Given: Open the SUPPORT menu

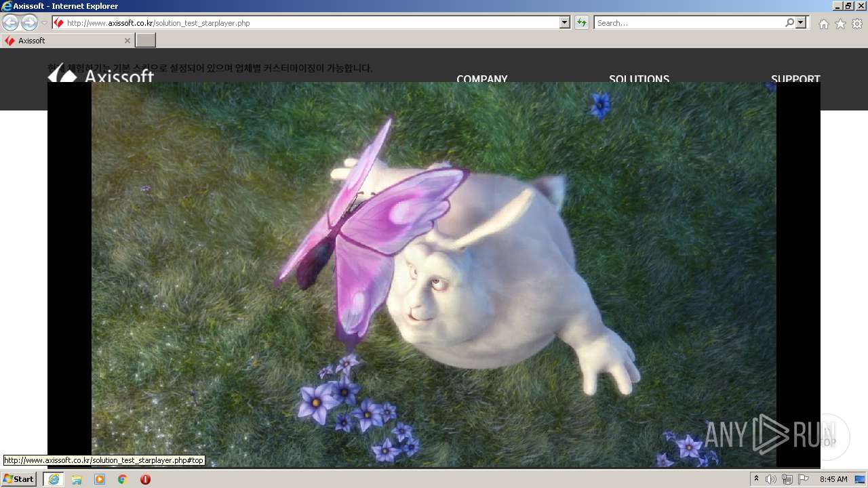Looking at the screenshot, I should click(x=795, y=79).
